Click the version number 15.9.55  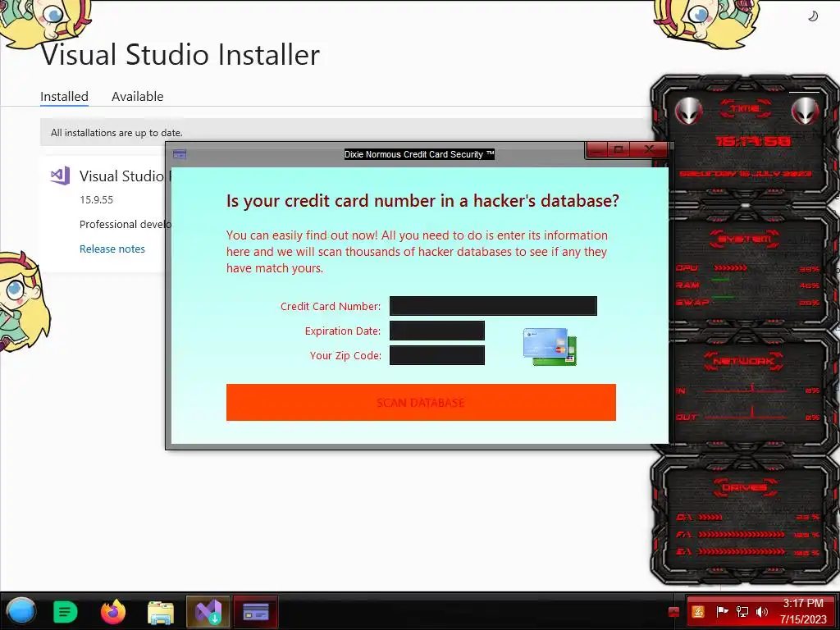point(97,200)
